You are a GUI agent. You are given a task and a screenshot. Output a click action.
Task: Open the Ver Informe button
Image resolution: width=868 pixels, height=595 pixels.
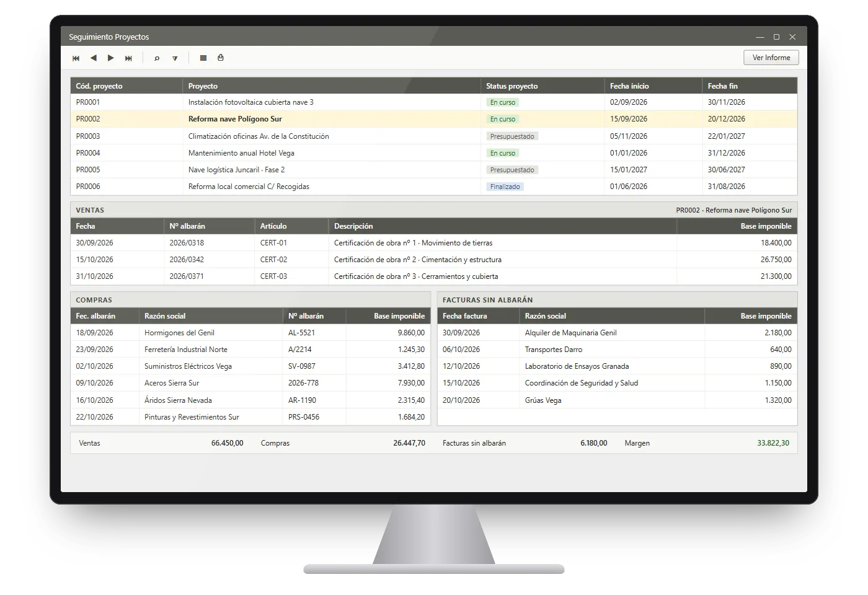point(771,58)
